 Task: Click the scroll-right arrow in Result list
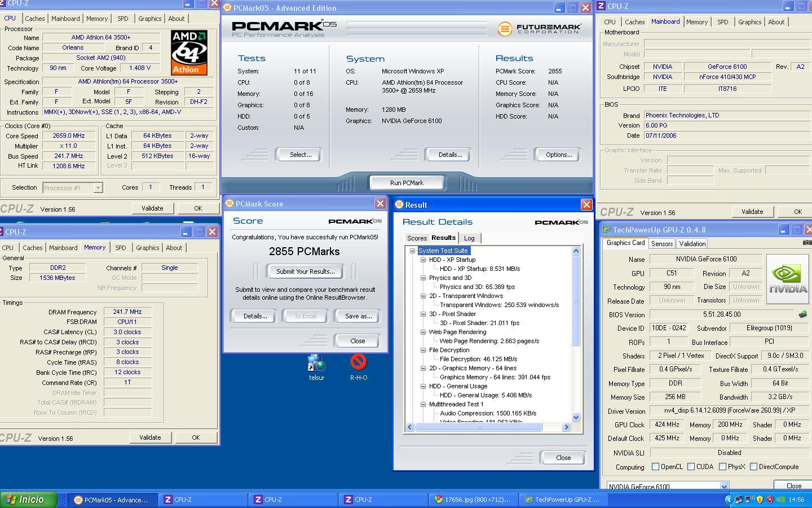[566, 427]
